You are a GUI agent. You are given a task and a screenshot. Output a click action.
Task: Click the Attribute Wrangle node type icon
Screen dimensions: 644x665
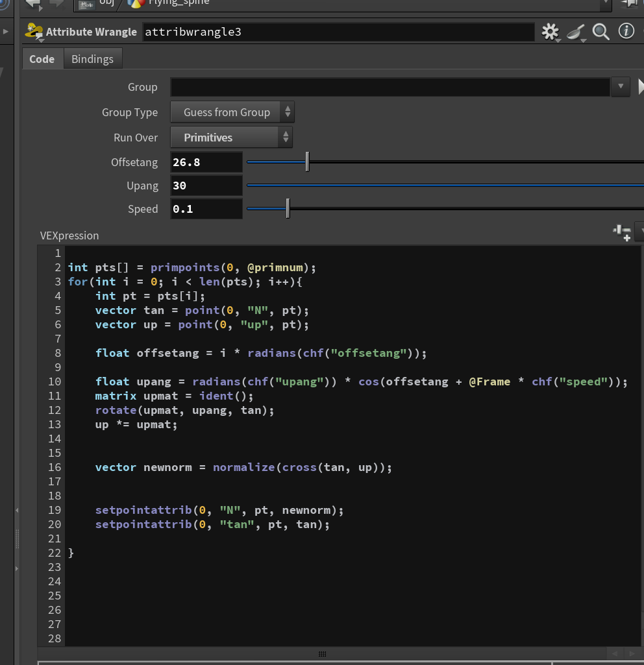34,32
